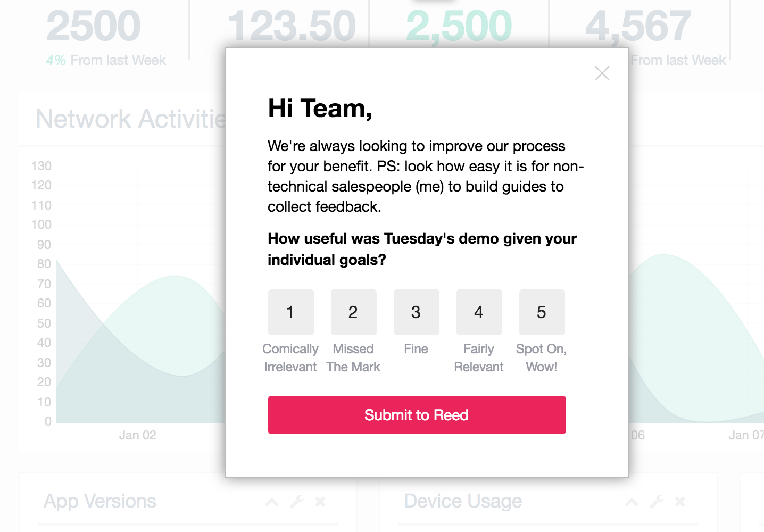Remove the Device Usage panel
This screenshot has width=764, height=532.
[680, 502]
